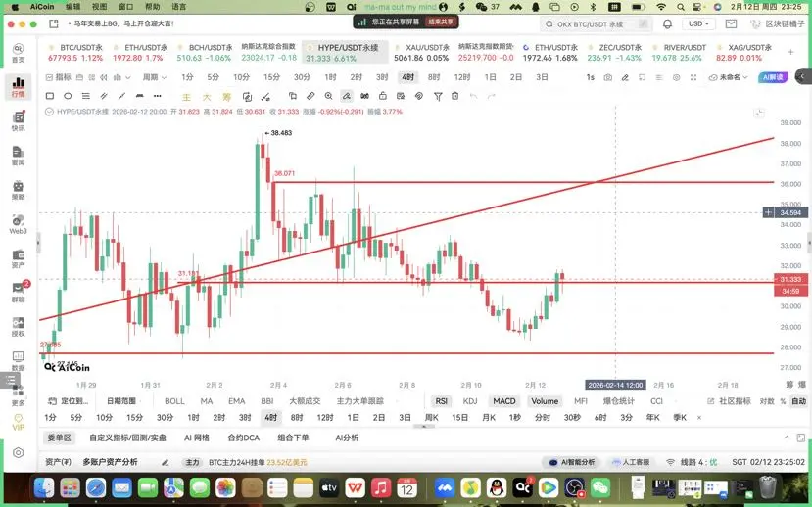
Task: Open the AI 网格 tab
Action: (197, 438)
